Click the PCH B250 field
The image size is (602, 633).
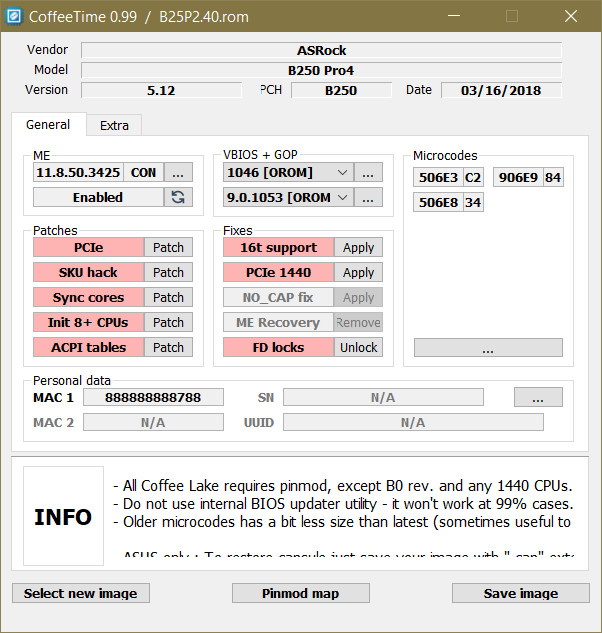coord(341,90)
